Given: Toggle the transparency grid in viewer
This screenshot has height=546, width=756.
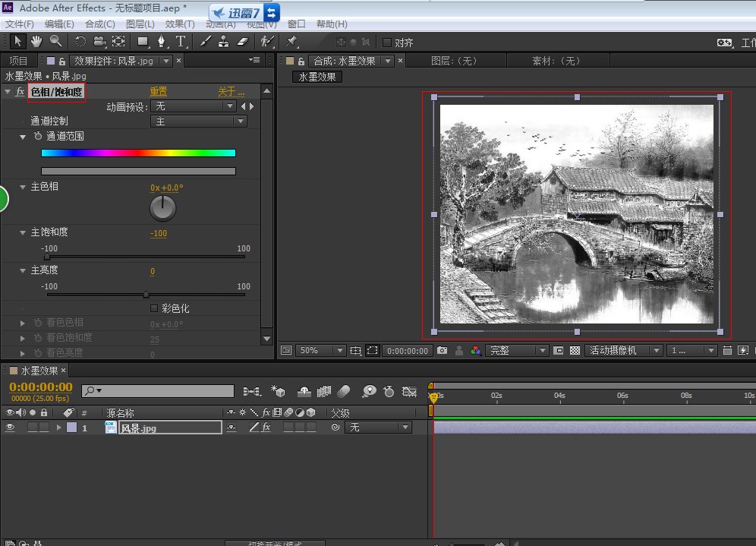Looking at the screenshot, I should 575,351.
